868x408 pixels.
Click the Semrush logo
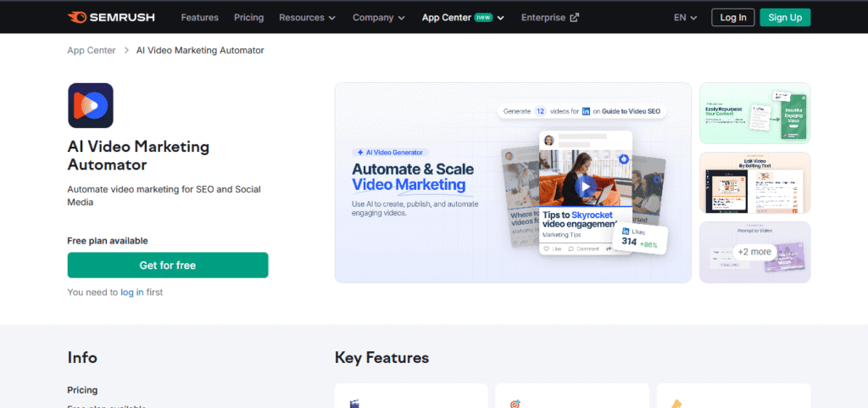point(111,17)
